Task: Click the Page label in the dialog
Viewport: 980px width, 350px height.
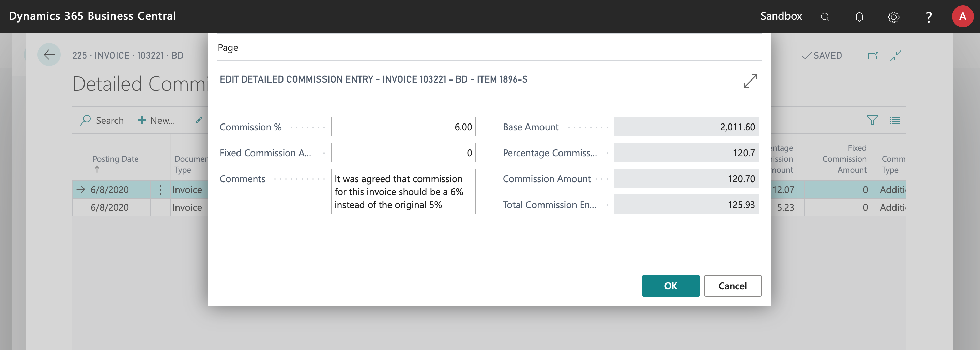Action: (x=228, y=48)
